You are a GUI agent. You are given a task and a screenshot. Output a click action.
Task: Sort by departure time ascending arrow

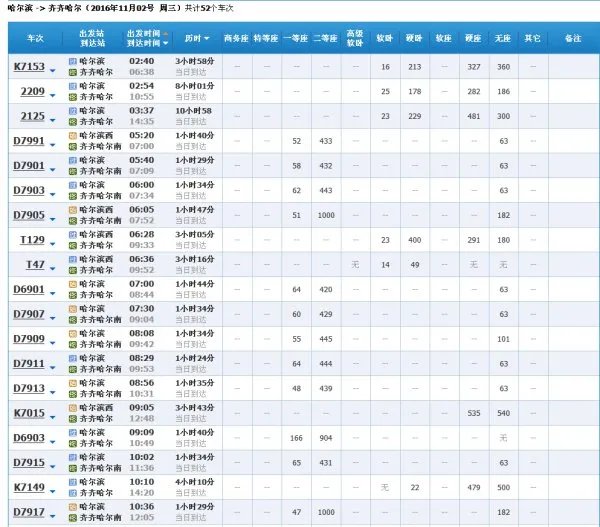click(x=166, y=34)
